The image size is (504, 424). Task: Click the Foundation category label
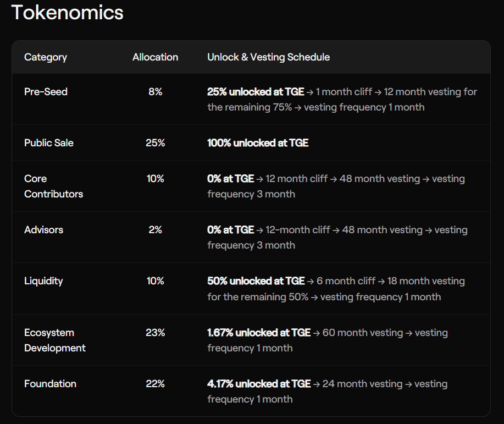point(50,384)
